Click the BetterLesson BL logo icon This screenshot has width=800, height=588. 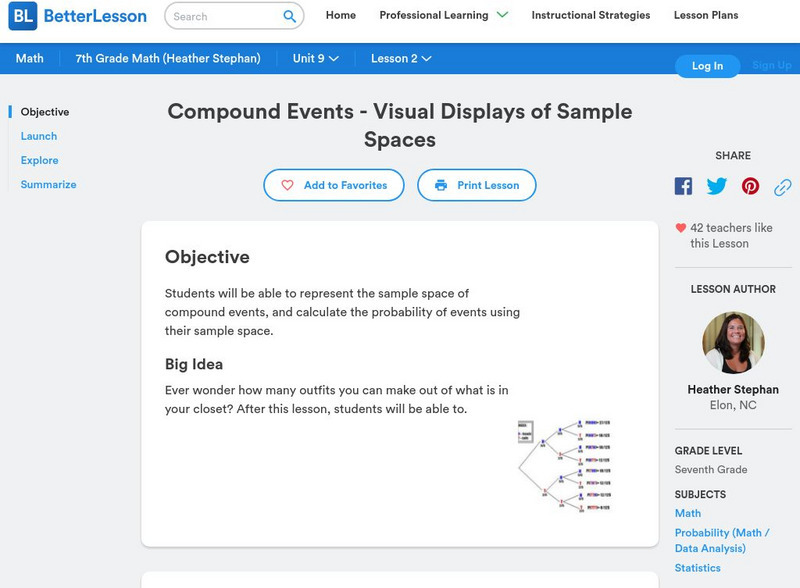pos(24,16)
